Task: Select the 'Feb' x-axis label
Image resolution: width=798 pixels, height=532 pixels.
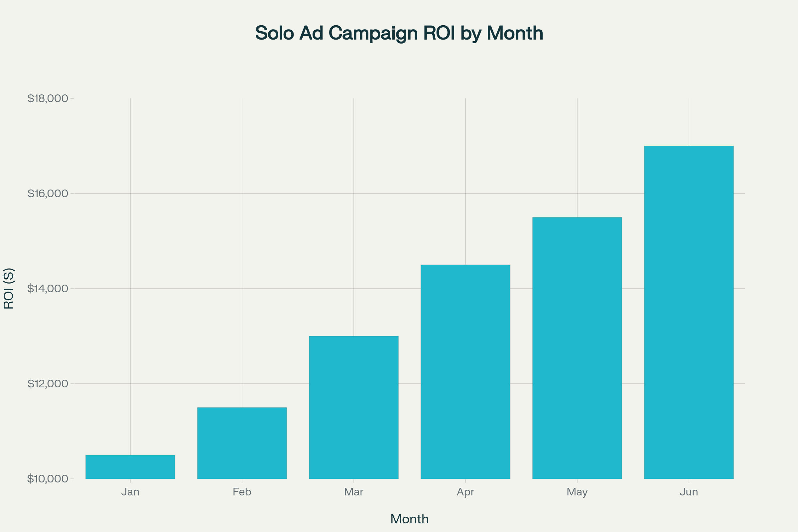Action: tap(242, 492)
